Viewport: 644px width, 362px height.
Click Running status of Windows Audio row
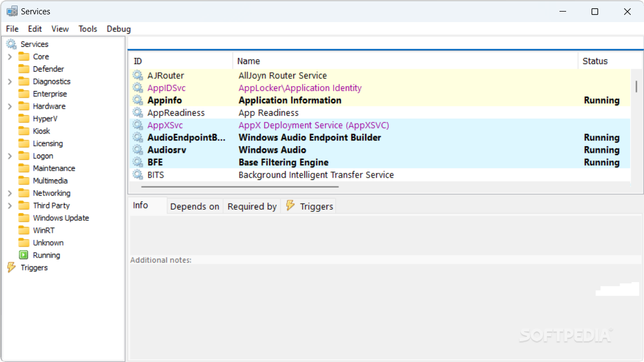(x=601, y=150)
